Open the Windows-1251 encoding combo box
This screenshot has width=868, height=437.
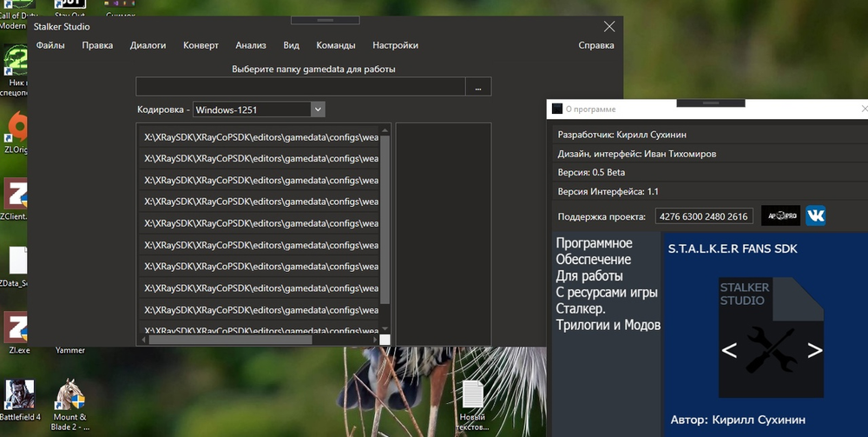coord(252,109)
